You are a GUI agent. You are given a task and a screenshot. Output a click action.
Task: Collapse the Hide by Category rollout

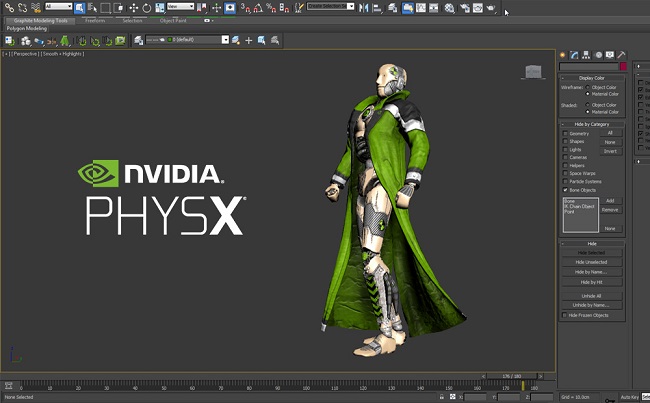coord(592,124)
